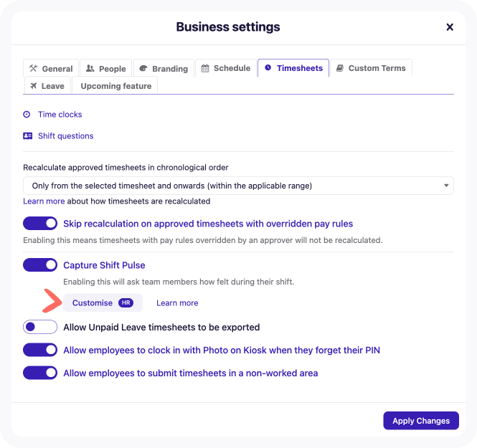Click 'Enabling this means timesheets with pay rules' description
The width and height of the screenshot is (477, 448).
click(x=203, y=240)
